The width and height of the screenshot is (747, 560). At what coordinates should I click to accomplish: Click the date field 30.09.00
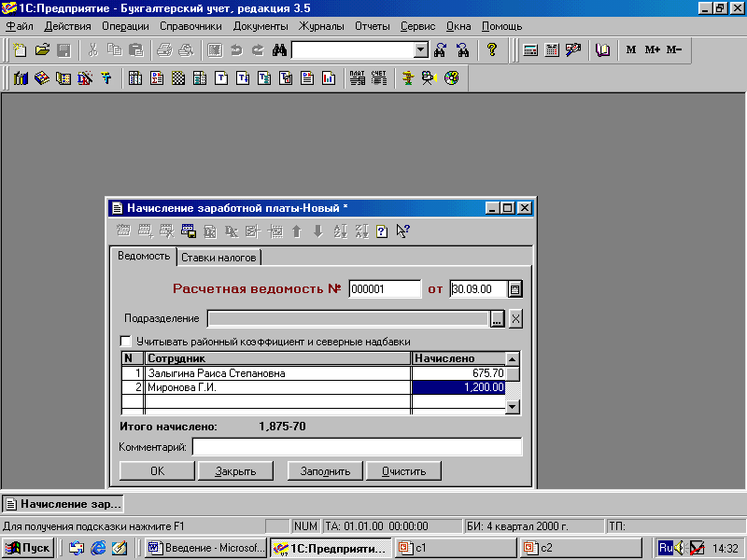click(478, 289)
